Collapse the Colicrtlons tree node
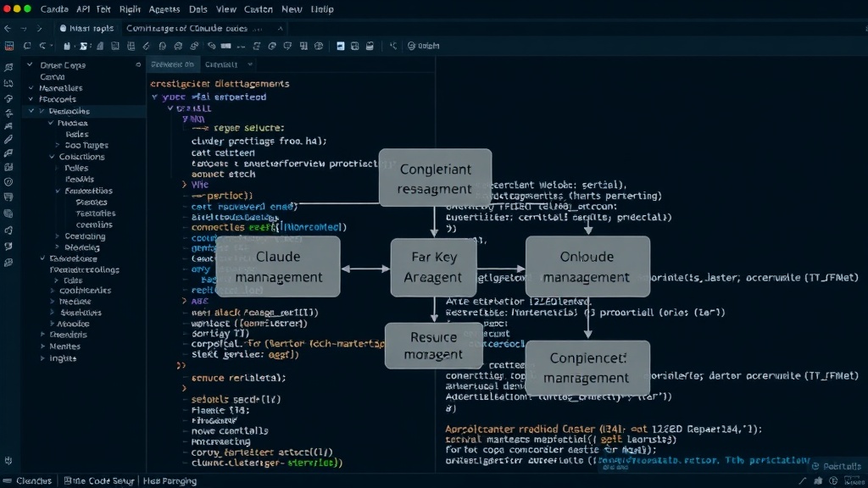 coord(52,157)
